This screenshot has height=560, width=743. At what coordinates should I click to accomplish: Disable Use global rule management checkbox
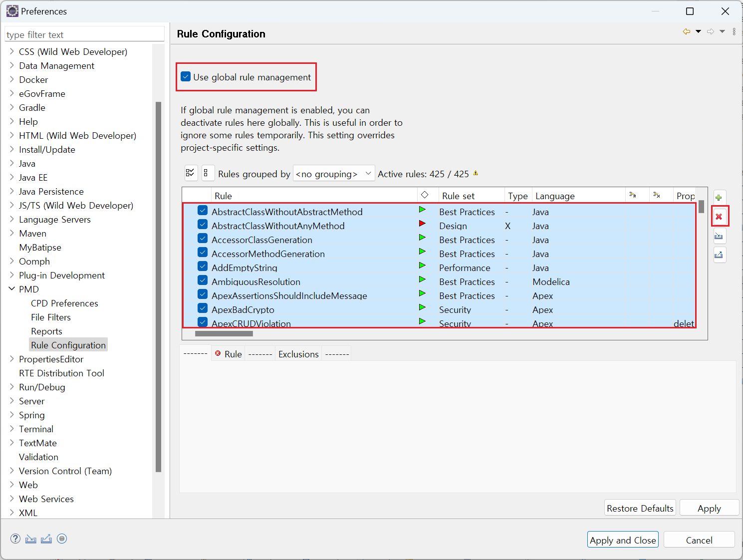186,77
